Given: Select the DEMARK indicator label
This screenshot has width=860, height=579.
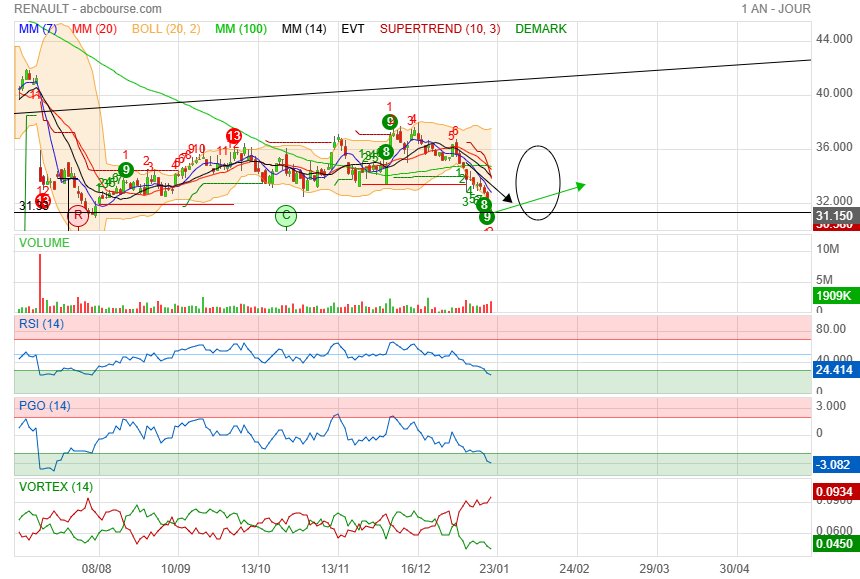Looking at the screenshot, I should pos(540,29).
